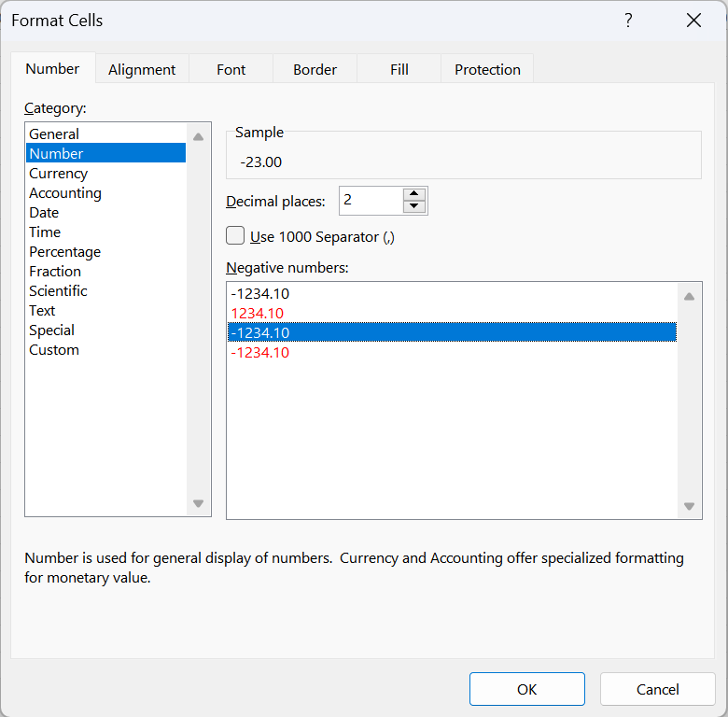Close the Format Cells dialog
Screen dimensions: 728x717
click(x=693, y=21)
